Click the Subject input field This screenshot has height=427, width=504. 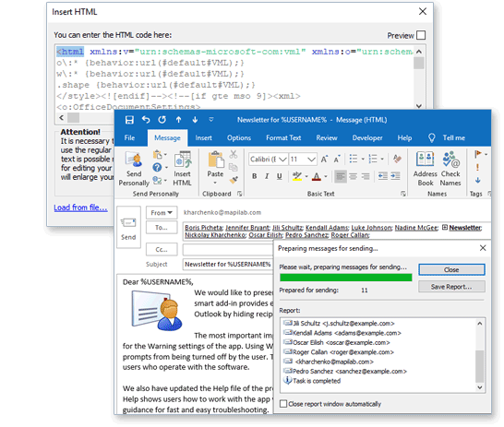tap(228, 265)
